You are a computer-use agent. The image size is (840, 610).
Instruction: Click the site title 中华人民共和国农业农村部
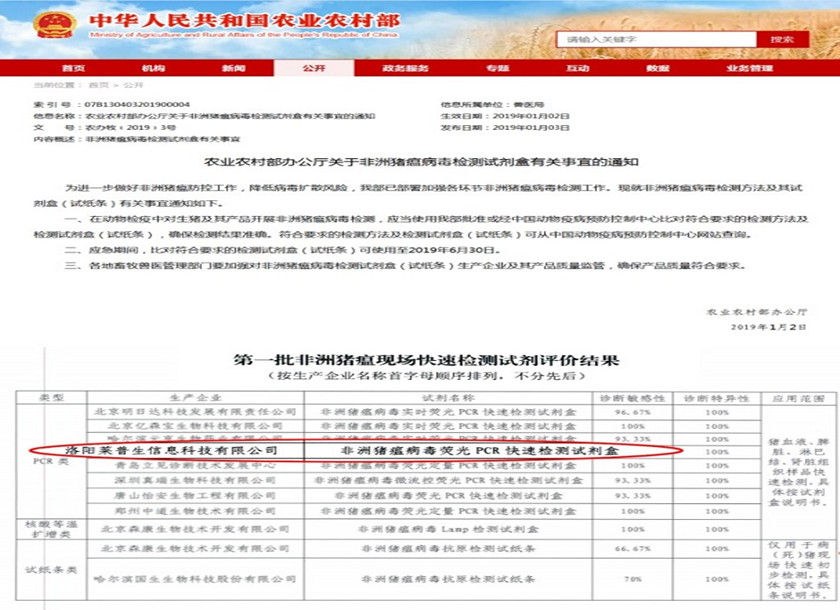pyautogui.click(x=245, y=20)
